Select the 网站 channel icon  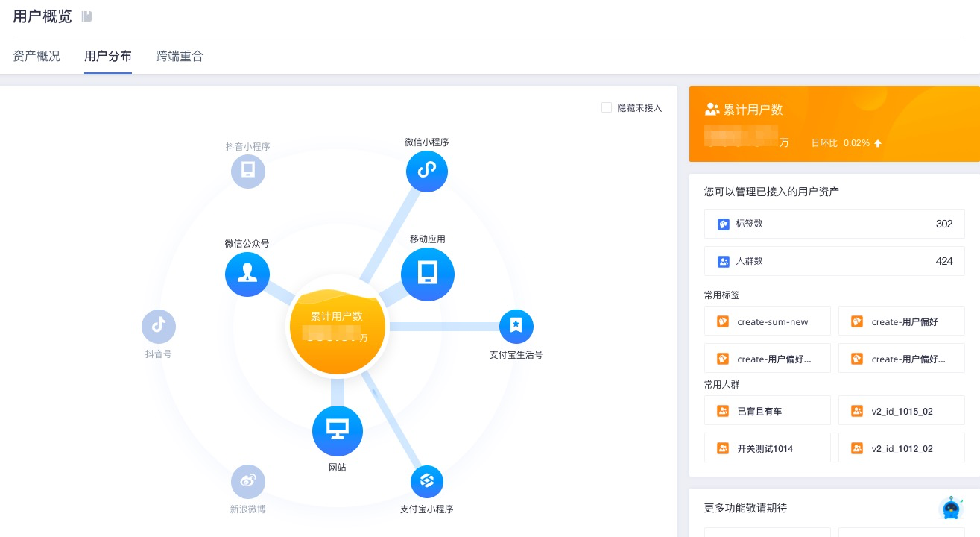[338, 430]
